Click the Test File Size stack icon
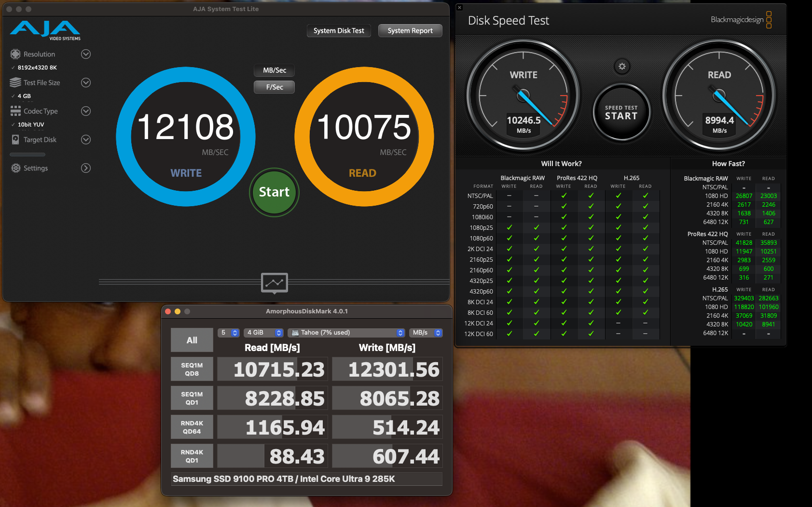 (15, 83)
